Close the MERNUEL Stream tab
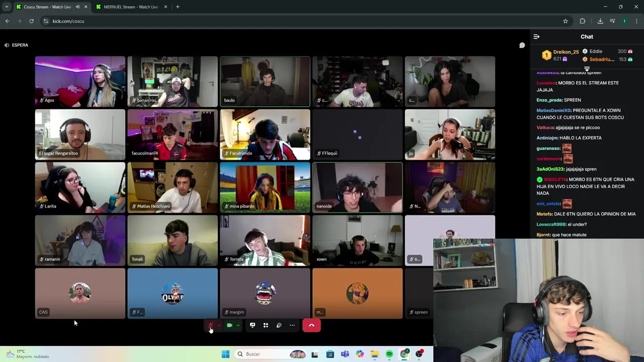 pos(166,7)
